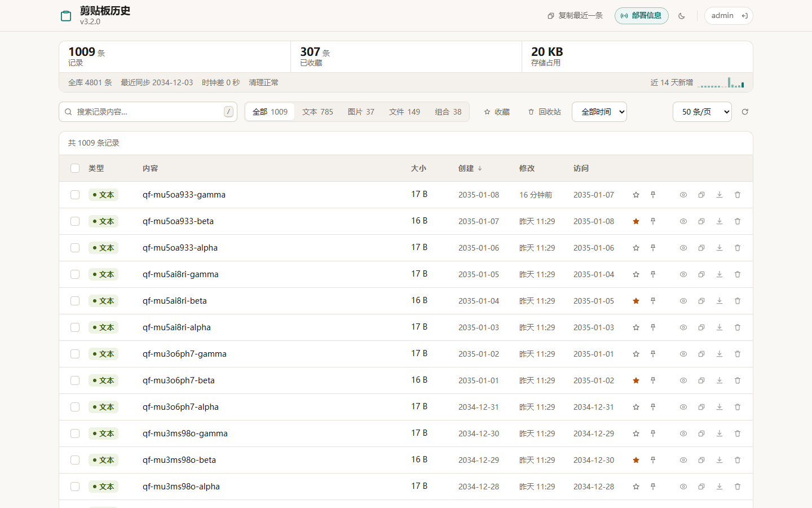Preview qf-mu3ms98o-alpha with eye icon

683,487
